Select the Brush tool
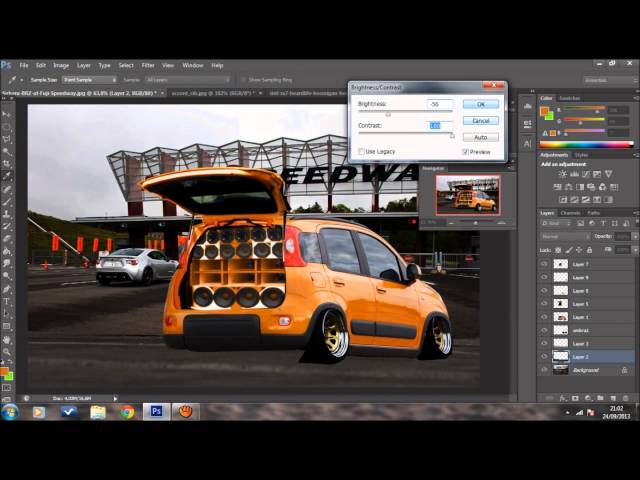The height and width of the screenshot is (480, 640). [7, 202]
